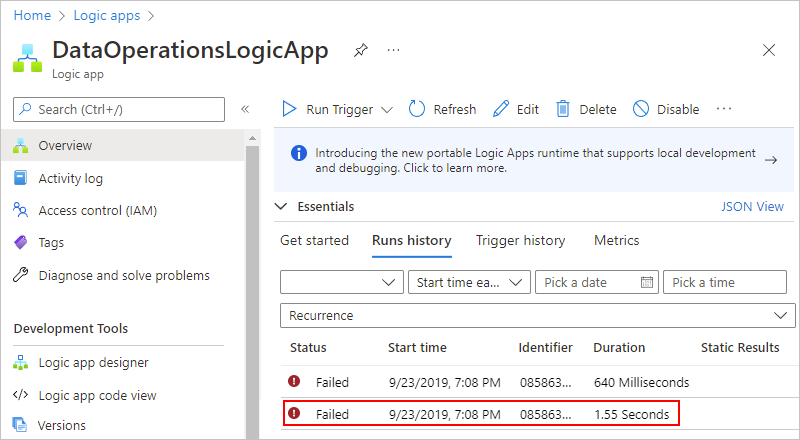
Task: Click the Edit pencil icon
Action: [x=501, y=109]
